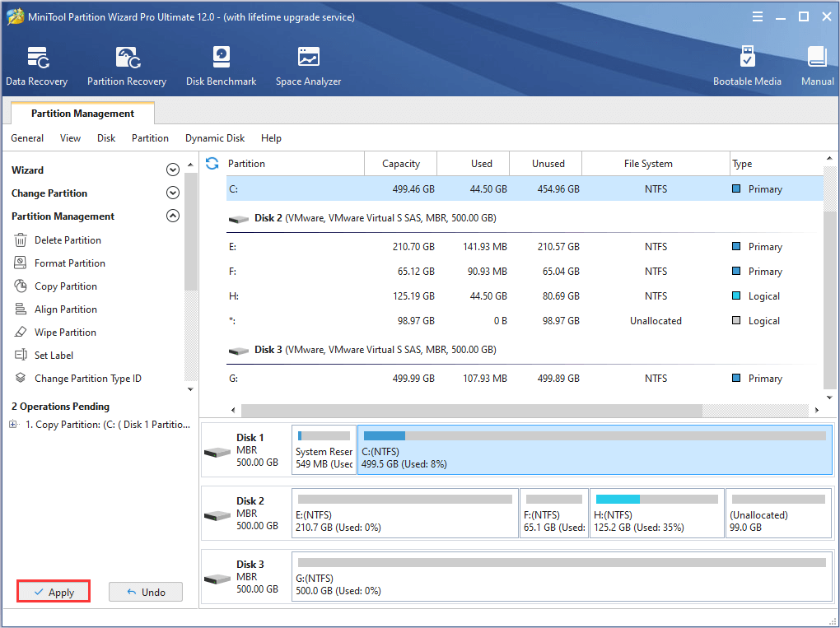Select Disk 3 icon in disk map
The image size is (840, 628).
(217, 579)
